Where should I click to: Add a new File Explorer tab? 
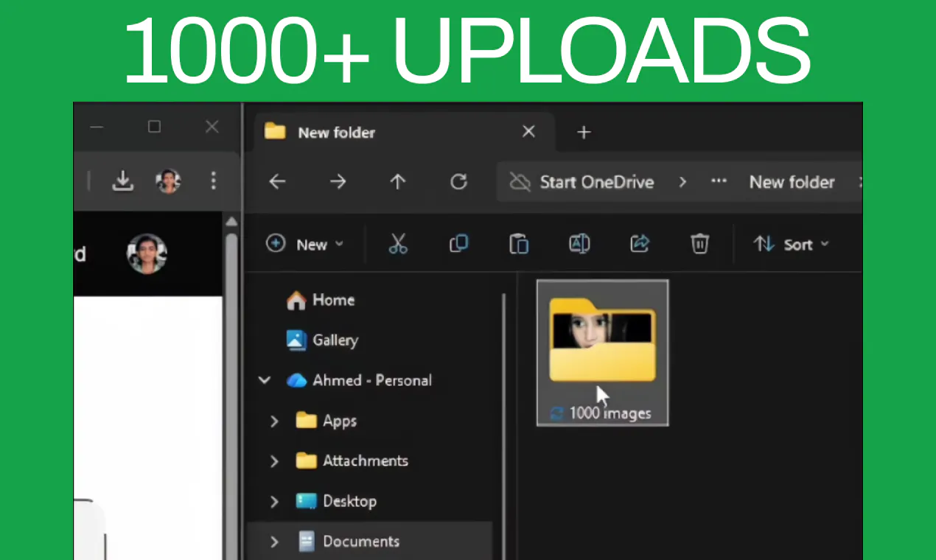pyautogui.click(x=584, y=132)
